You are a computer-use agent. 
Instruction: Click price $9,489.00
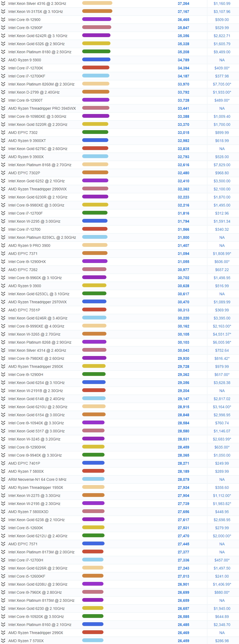(x=222, y=52)
